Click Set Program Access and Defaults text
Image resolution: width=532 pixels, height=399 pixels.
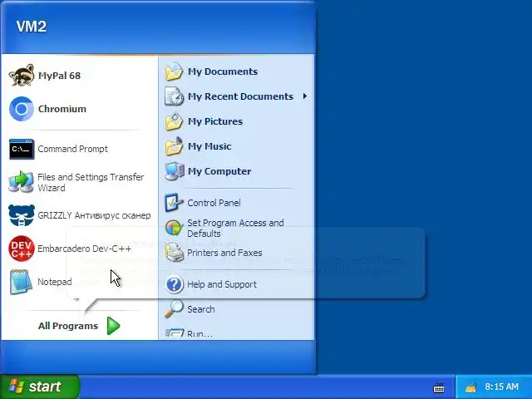235,228
